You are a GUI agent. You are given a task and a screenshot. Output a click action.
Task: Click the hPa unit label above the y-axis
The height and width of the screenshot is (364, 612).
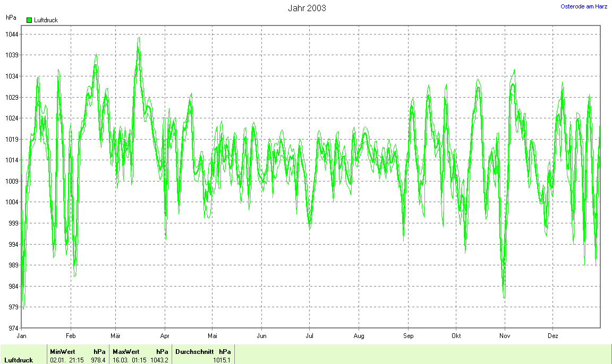point(11,18)
